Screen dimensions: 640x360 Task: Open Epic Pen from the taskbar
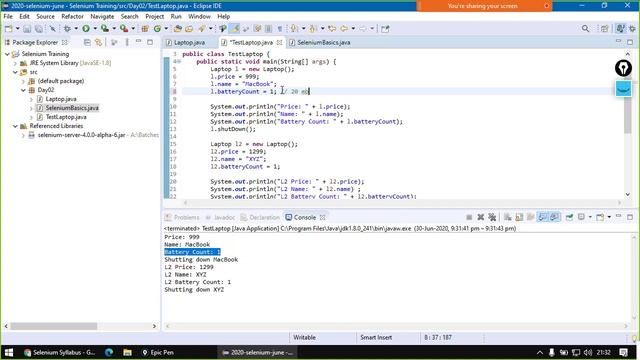point(158,352)
